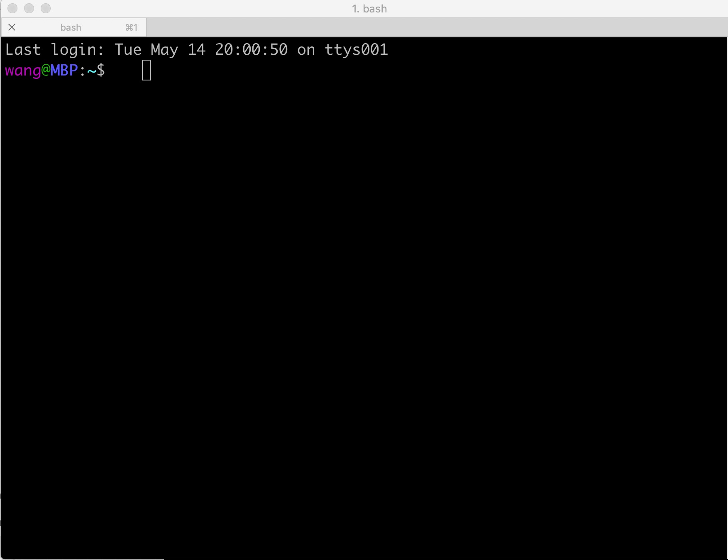Image resolution: width=728 pixels, height=560 pixels.
Task: Click the "20:00:50" timestamp text
Action: [251, 50]
